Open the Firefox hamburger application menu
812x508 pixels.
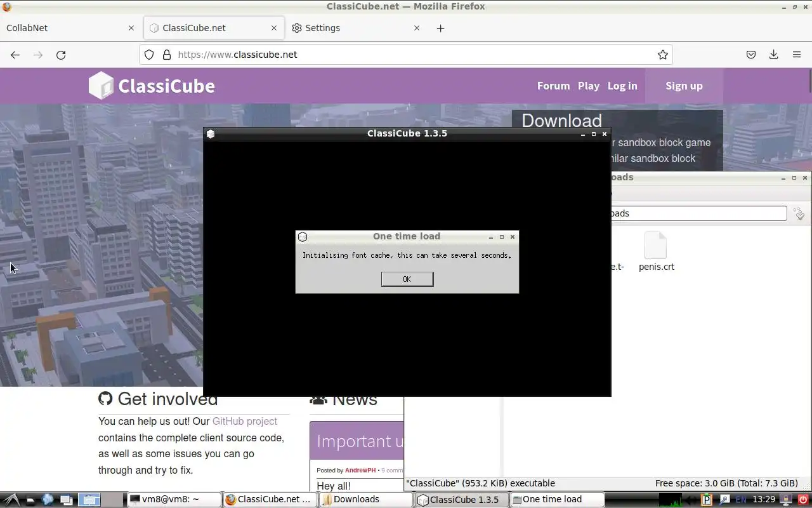pyautogui.click(x=797, y=55)
